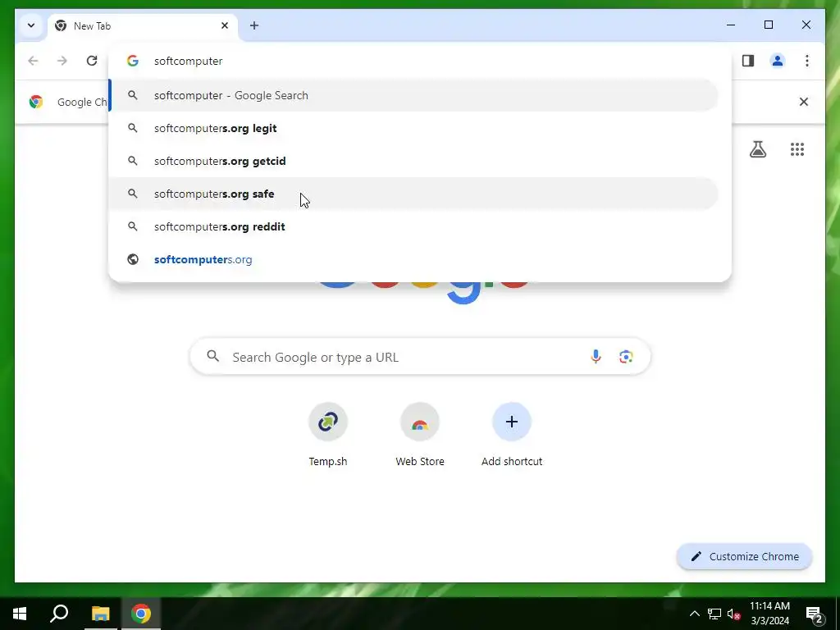
Task: Open the Google apps grid
Action: (x=797, y=149)
